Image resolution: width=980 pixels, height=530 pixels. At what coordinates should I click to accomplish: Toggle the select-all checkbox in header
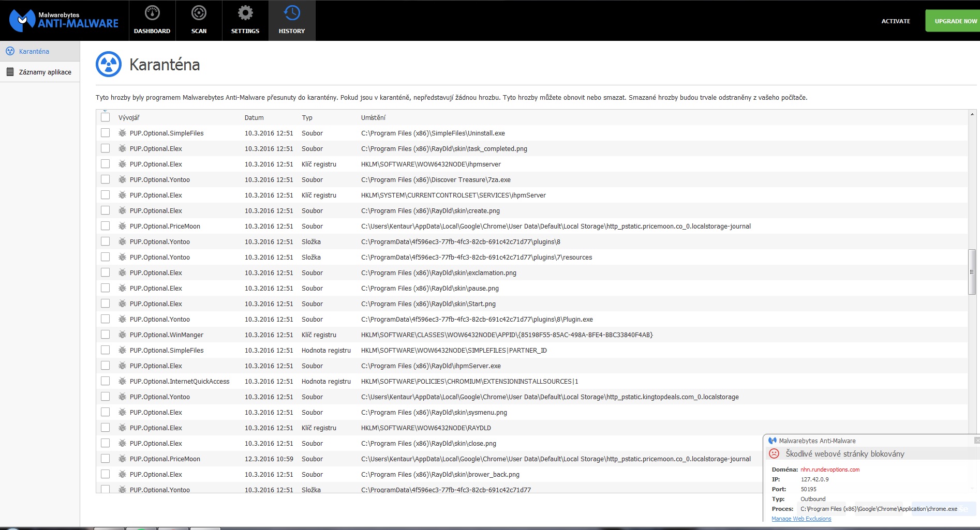[106, 117]
